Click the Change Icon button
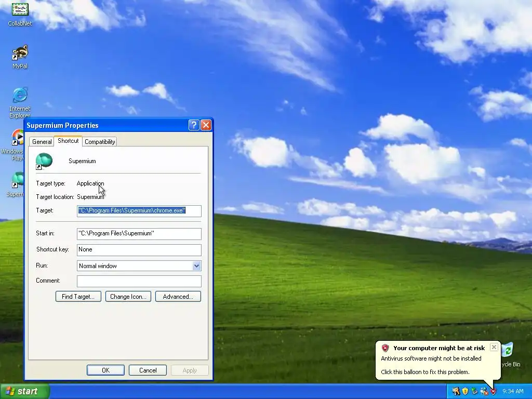The image size is (532, 399). (128, 297)
